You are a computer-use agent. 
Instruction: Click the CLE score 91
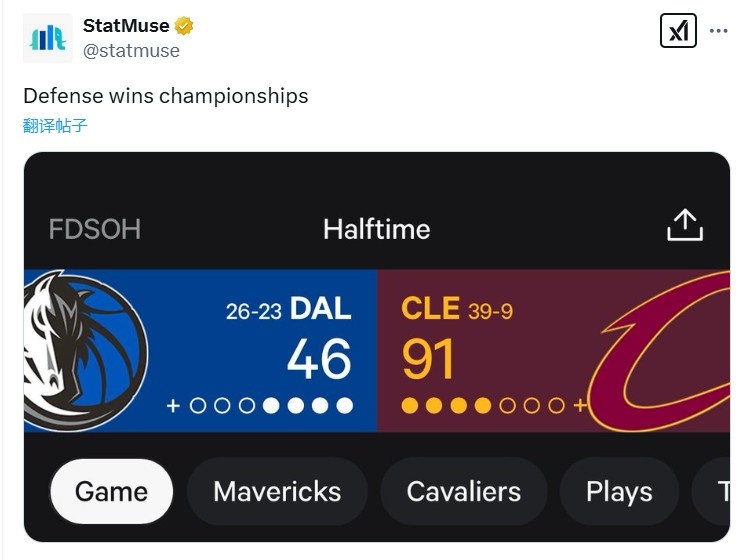click(x=429, y=360)
